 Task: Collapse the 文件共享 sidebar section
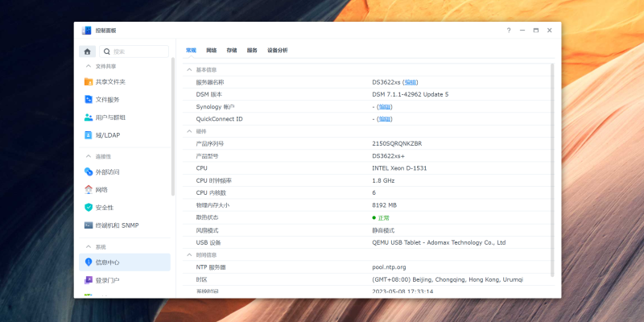coord(88,66)
